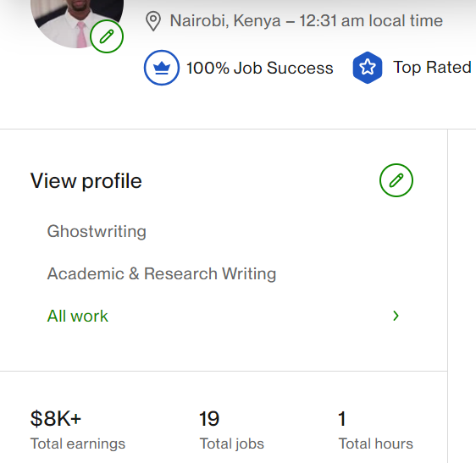Select the Ghostwriting specialized profile
Image resolution: width=476 pixels, height=463 pixels.
click(x=97, y=231)
